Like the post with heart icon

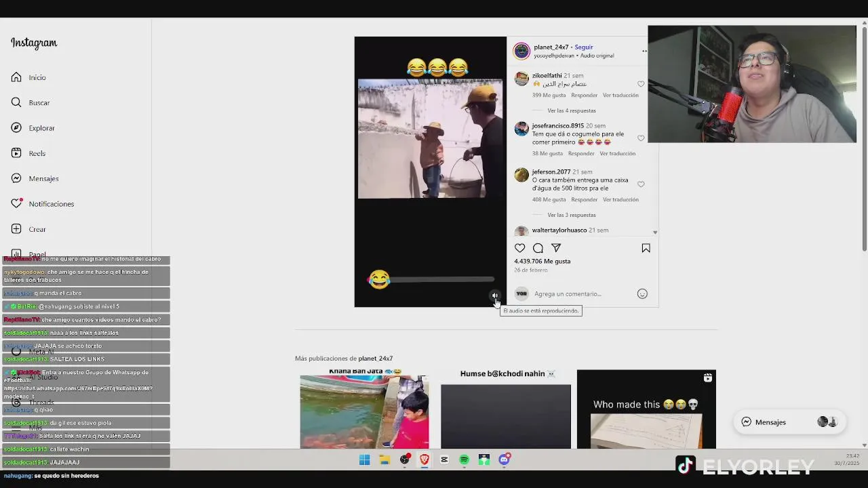519,248
